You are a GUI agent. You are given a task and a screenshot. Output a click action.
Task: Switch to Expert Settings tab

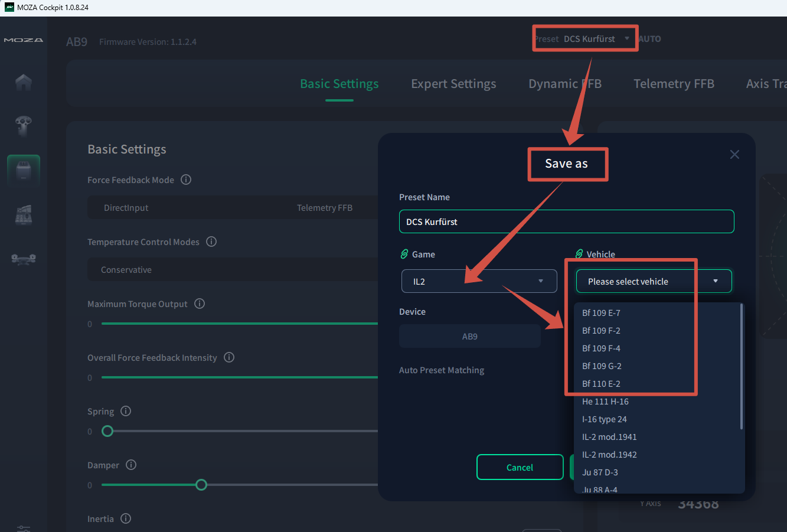pos(453,84)
